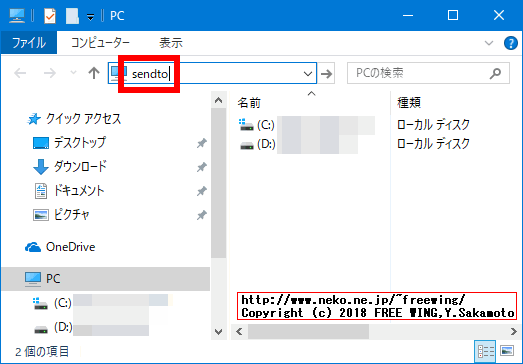Open Help with the blue question icon

[x=510, y=43]
